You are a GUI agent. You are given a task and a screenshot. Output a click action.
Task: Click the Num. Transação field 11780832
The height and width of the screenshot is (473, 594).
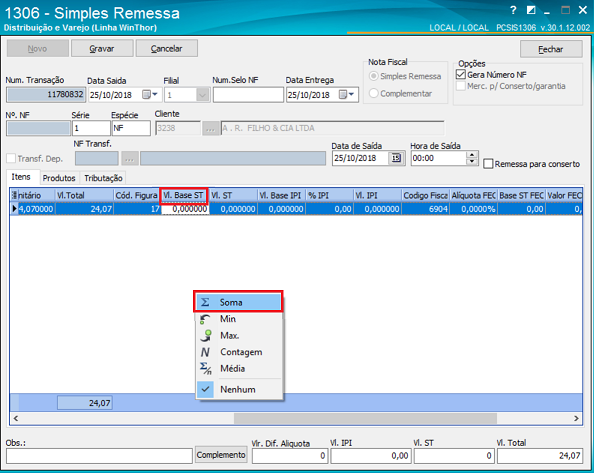[46, 95]
